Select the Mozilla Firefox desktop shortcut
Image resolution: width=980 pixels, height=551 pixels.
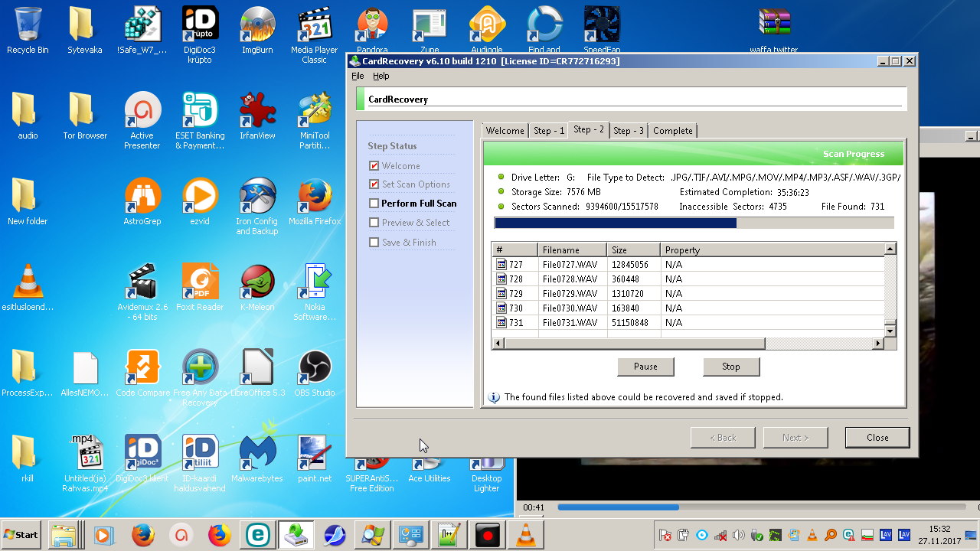pyautogui.click(x=314, y=202)
